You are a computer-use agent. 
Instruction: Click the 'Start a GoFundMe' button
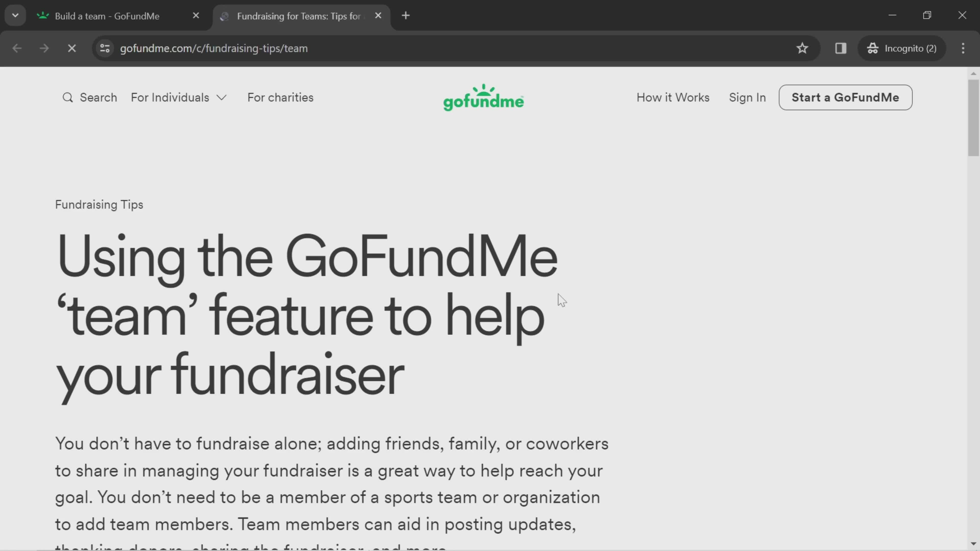846,97
